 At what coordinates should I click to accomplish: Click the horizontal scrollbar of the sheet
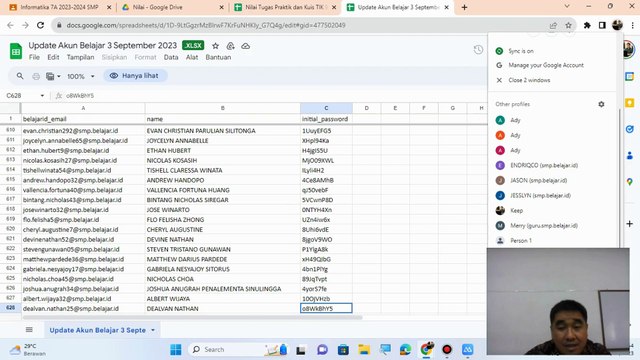point(192,317)
